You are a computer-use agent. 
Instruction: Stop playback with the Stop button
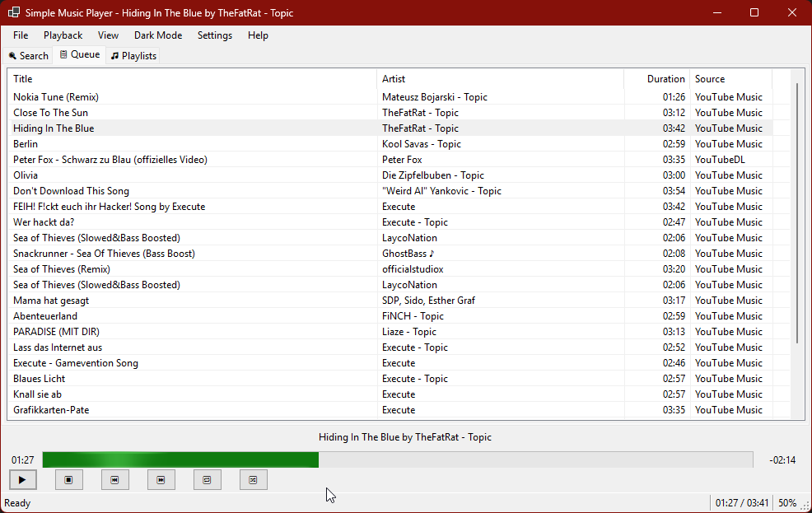pyautogui.click(x=69, y=480)
